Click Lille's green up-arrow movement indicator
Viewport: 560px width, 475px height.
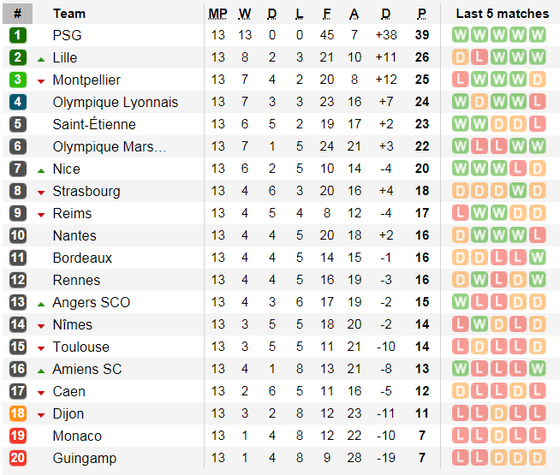[41, 60]
